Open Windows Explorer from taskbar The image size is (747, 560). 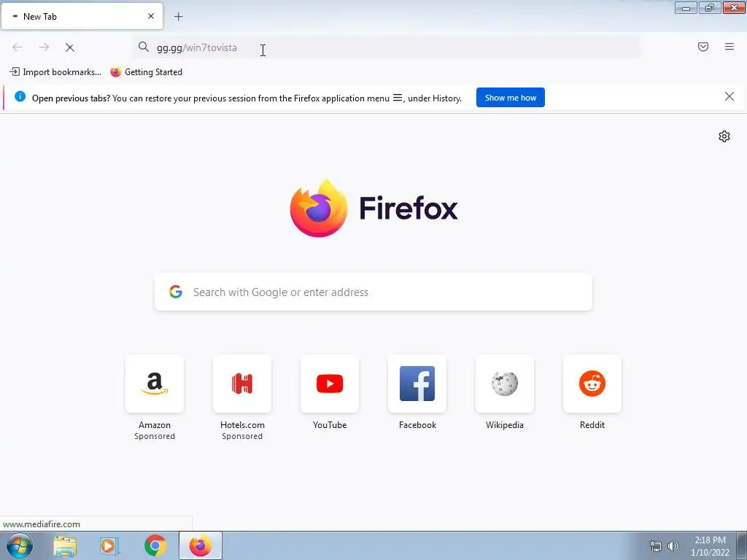(65, 546)
